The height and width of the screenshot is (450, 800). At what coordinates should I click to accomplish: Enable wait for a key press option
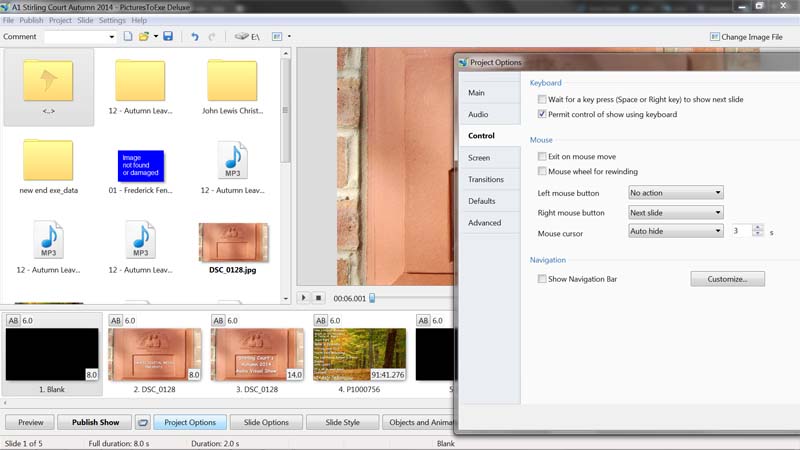541,100
